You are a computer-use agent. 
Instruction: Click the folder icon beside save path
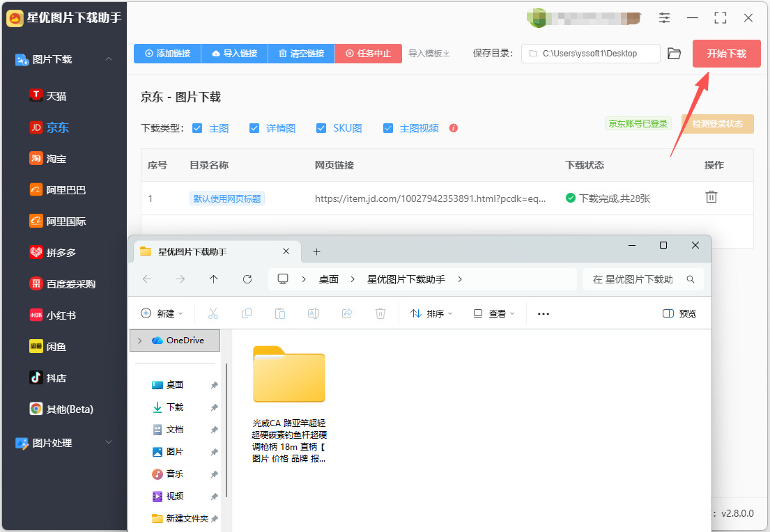tap(675, 54)
